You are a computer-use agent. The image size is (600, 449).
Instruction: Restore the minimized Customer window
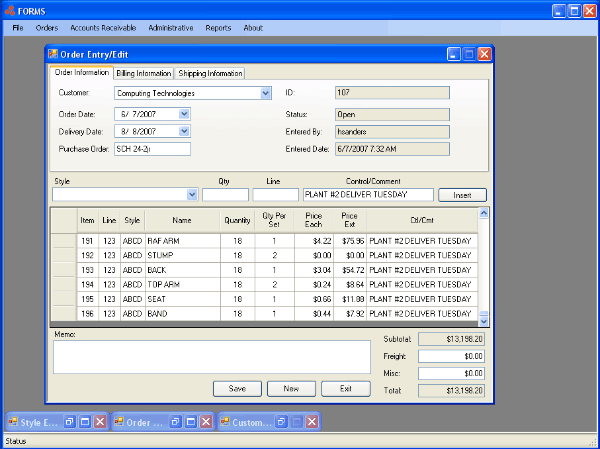click(x=281, y=422)
